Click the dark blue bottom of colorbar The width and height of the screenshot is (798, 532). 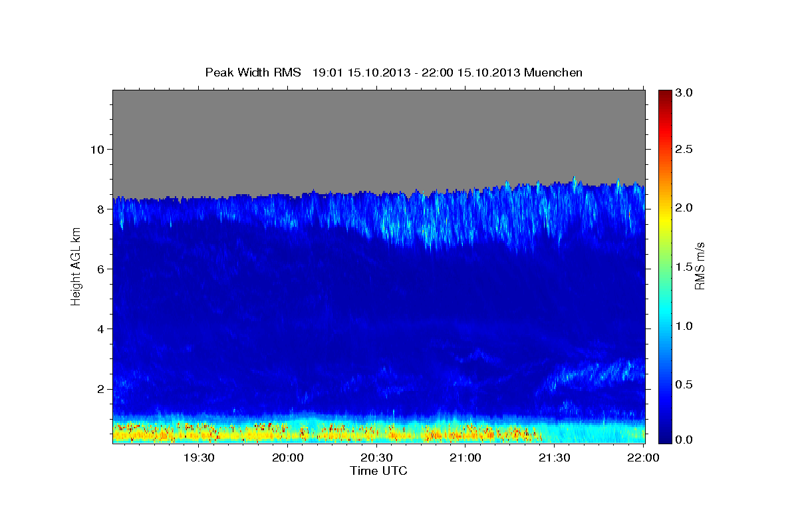[664, 438]
